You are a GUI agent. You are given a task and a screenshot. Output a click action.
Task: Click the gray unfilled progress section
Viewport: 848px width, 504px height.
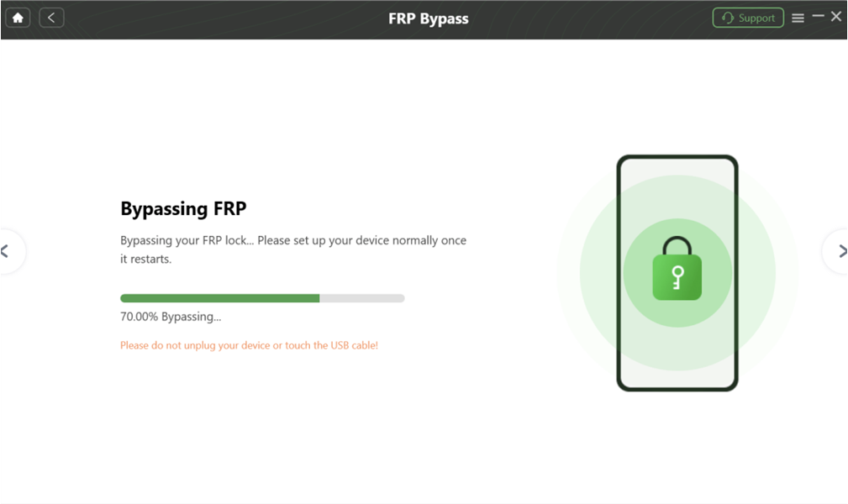coord(361,298)
